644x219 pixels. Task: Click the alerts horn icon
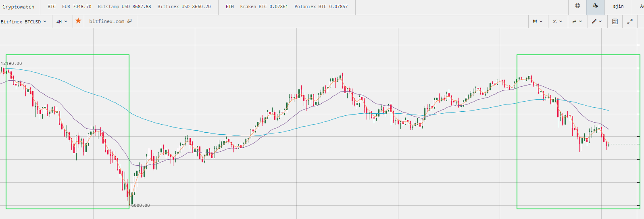coord(595,6)
